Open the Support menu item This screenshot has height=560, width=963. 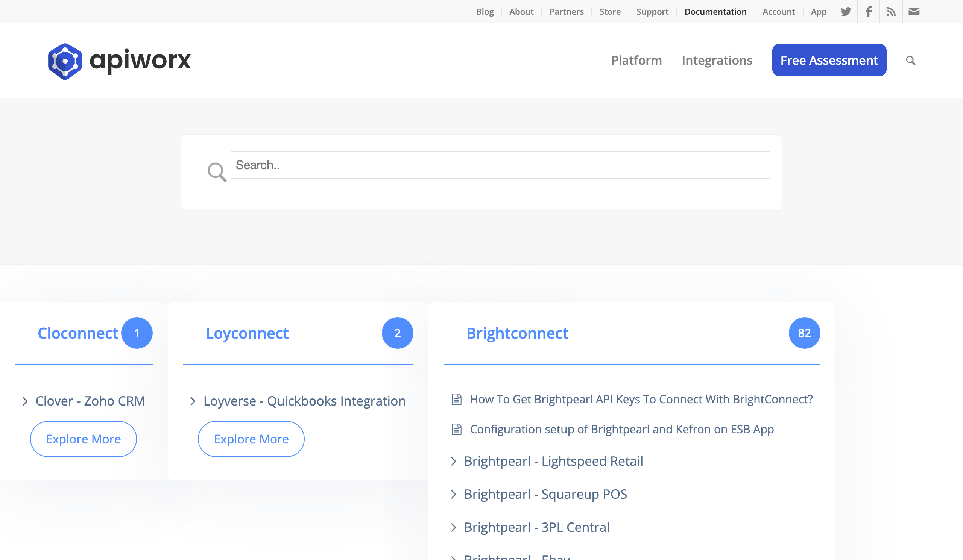click(x=652, y=11)
